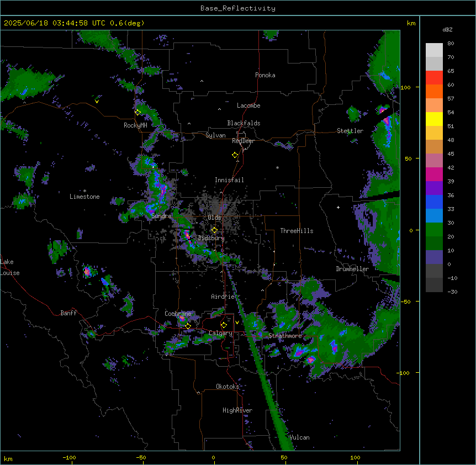Image resolution: width=476 pixels, height=465 pixels.
Task: Select the Lake Louise label
Action: [x=10, y=267]
